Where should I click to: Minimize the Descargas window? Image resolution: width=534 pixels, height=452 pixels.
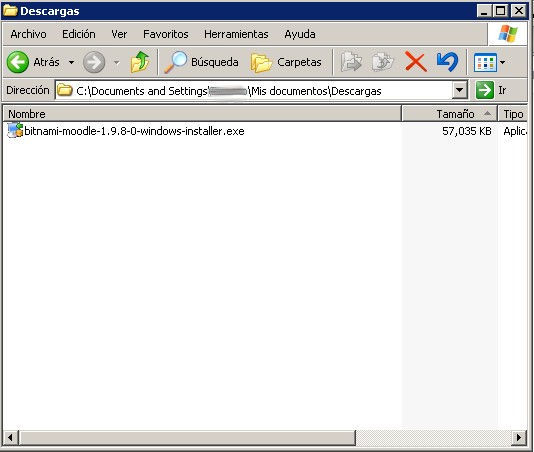click(484, 11)
